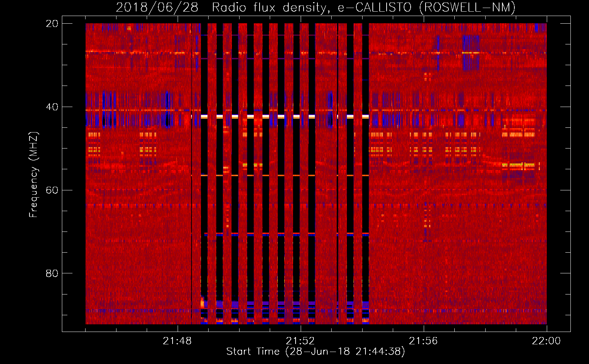Image resolution: width=589 pixels, height=364 pixels.
Task: Click the 21:48 time tick label
Action: 177,341
